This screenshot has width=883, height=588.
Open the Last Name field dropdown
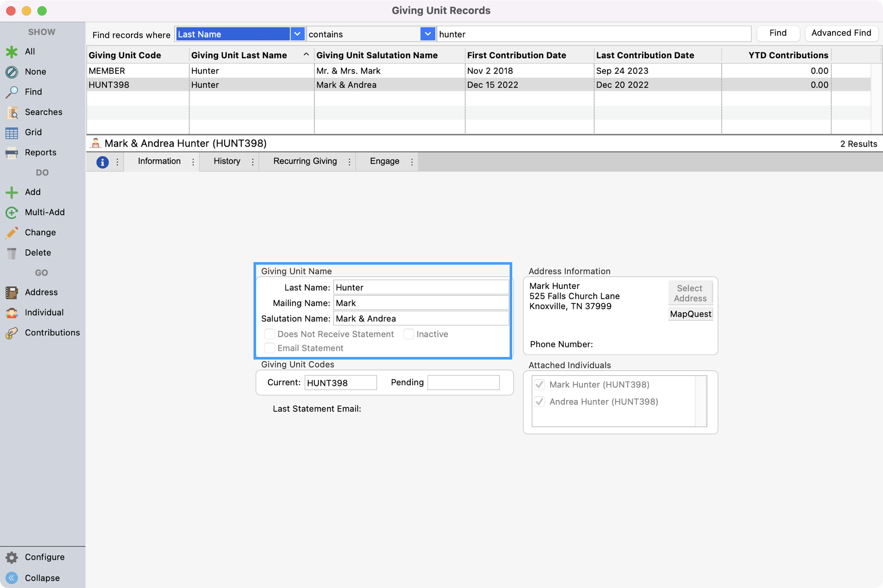(x=297, y=34)
